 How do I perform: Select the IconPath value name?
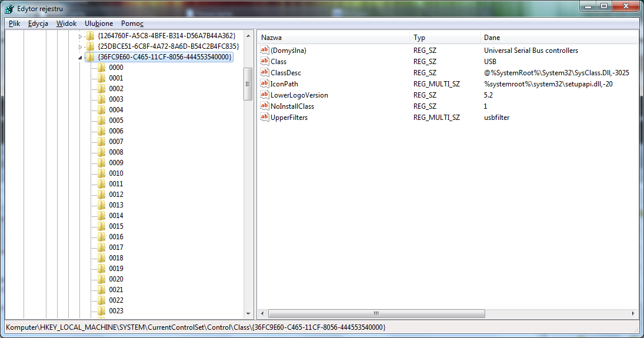(x=284, y=84)
